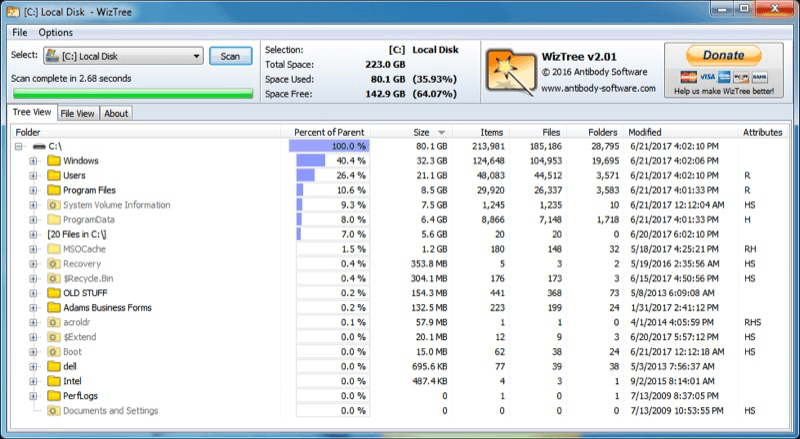800x439 pixels.
Task: Expand the ProgramData folder node
Action: [34, 220]
